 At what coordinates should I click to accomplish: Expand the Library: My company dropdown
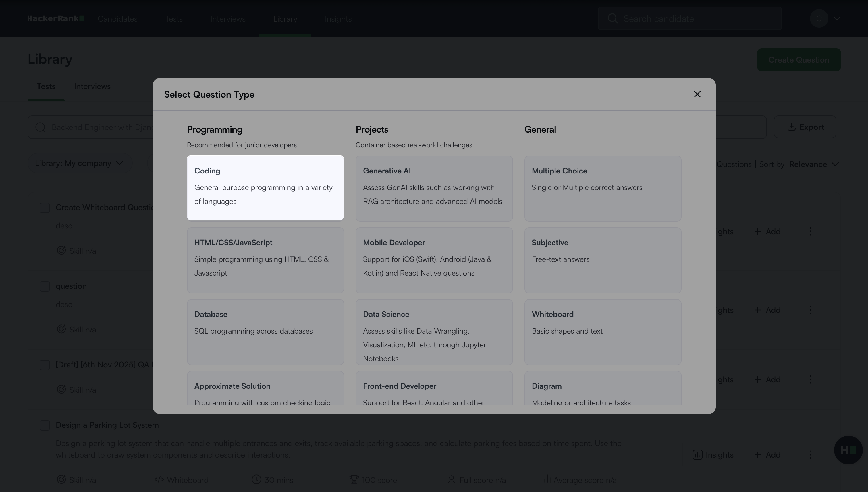point(80,164)
